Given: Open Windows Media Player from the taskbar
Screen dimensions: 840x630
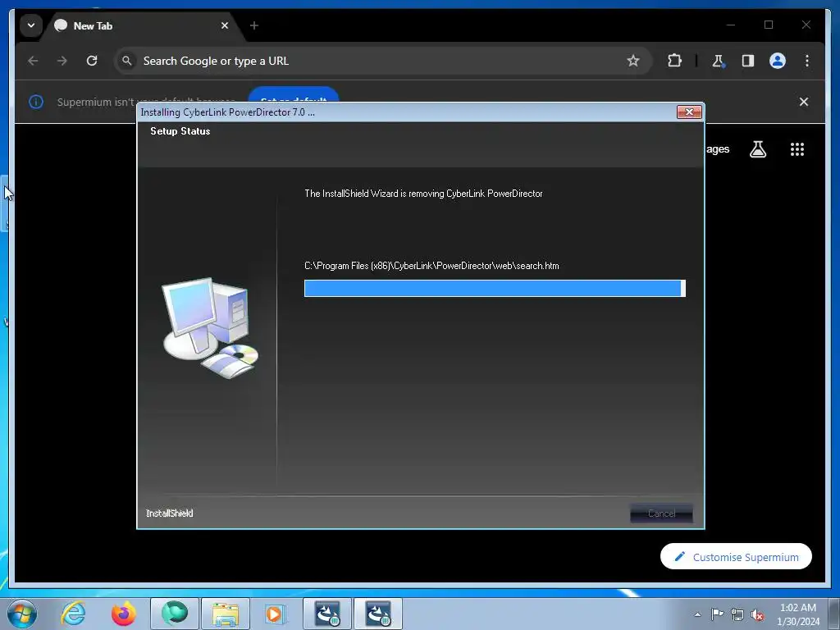Looking at the screenshot, I should (276, 614).
